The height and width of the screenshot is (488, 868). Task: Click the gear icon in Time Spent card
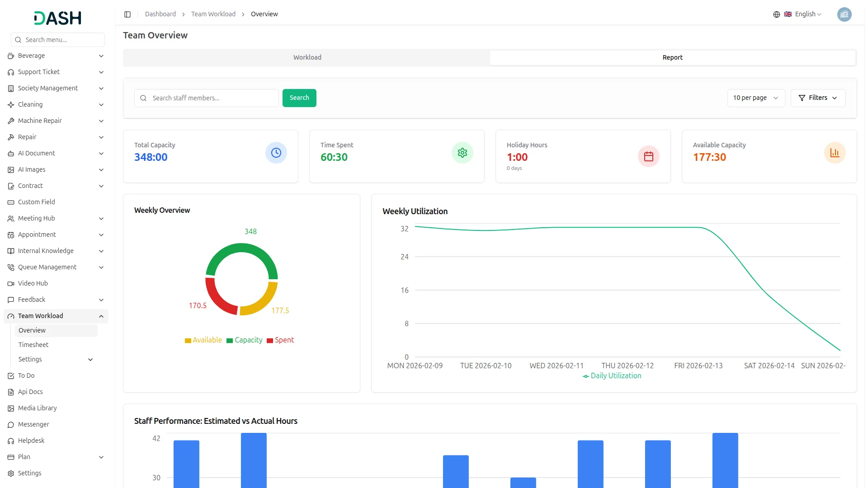[x=462, y=153]
